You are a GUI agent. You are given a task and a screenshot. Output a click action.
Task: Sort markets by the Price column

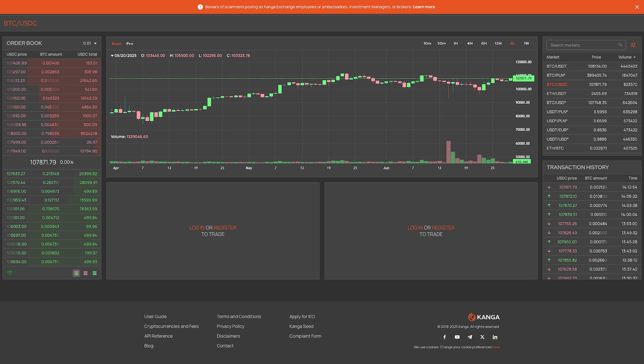(596, 57)
